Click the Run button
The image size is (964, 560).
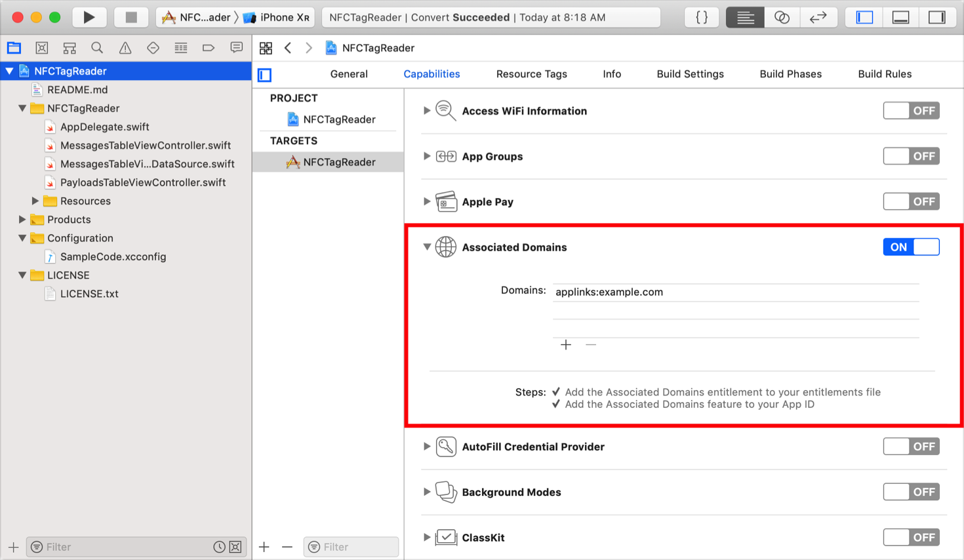90,17
